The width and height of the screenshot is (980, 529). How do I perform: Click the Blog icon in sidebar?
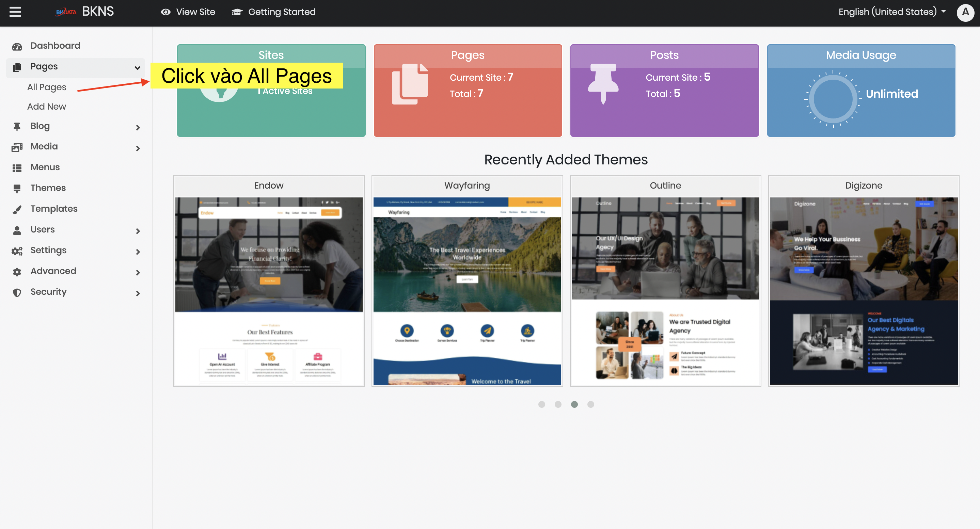[17, 126]
